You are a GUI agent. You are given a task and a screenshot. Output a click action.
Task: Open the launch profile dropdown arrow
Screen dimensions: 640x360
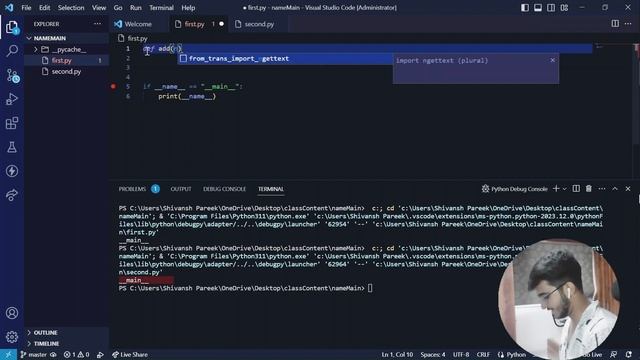click(x=565, y=189)
